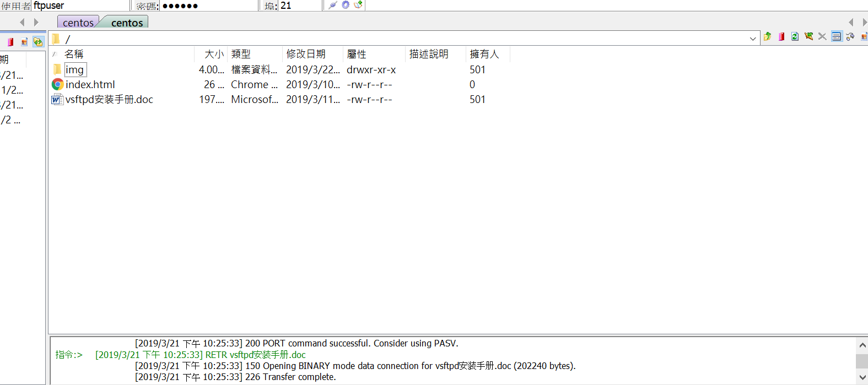868x385 pixels.
Task: Sort by 修改日期 column header
Action: pyautogui.click(x=306, y=54)
